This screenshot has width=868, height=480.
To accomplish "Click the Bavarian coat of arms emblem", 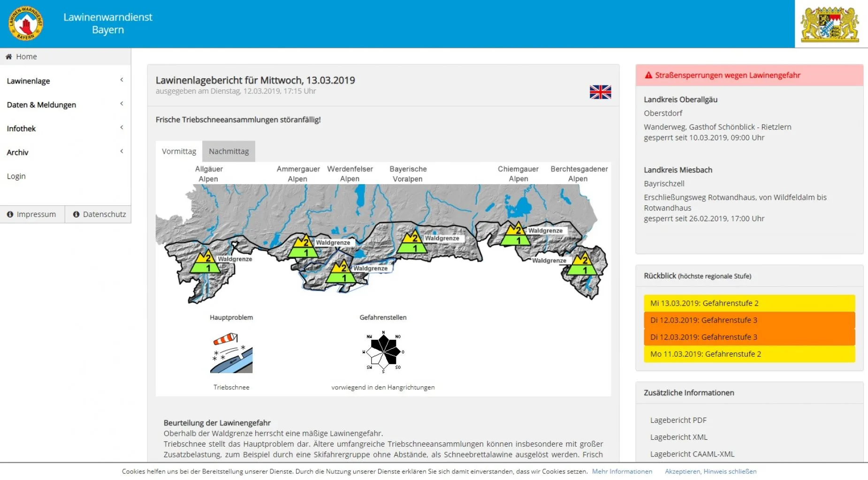I will (x=830, y=24).
